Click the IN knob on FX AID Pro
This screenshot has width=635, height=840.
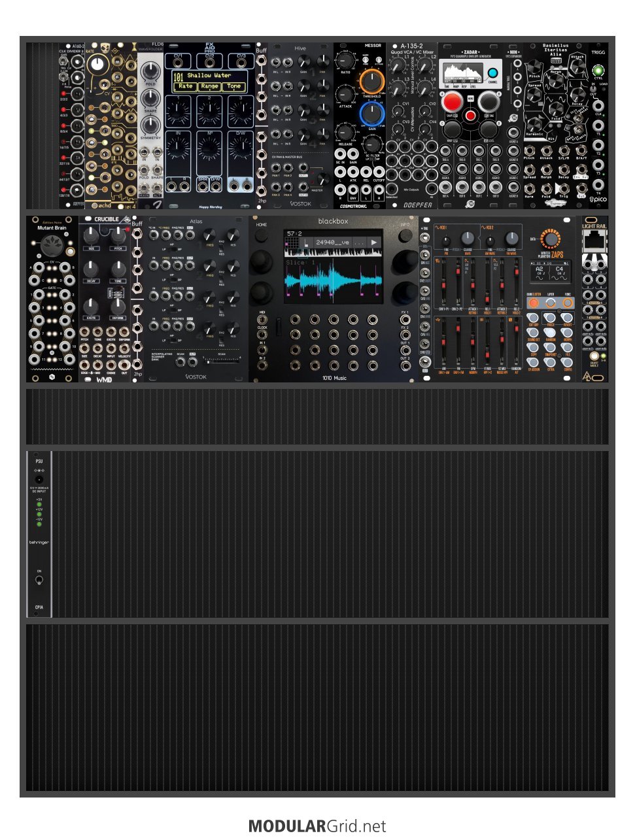178,149
